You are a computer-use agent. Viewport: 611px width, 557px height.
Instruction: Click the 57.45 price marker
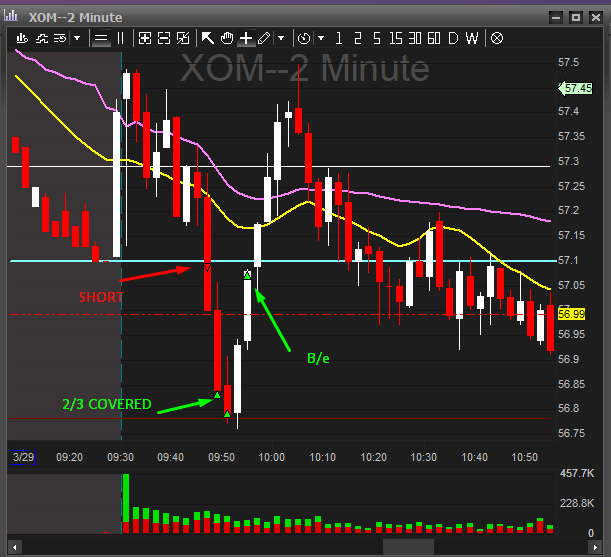[576, 88]
